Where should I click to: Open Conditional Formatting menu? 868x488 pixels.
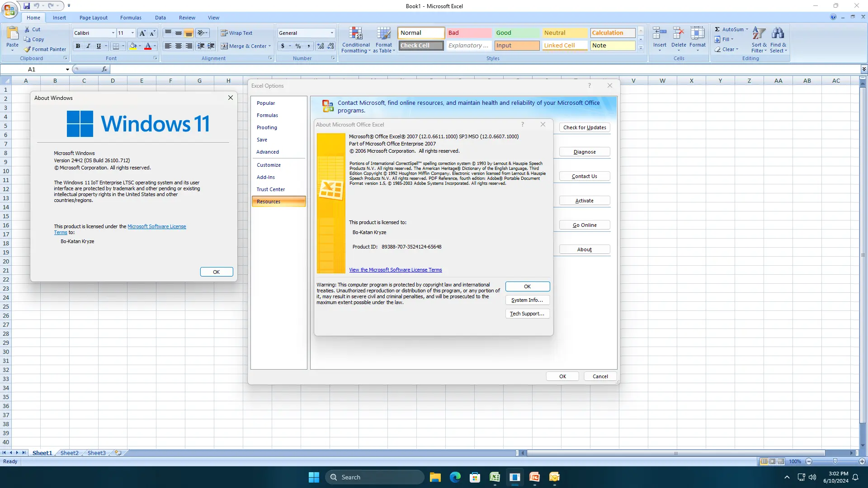click(x=356, y=40)
